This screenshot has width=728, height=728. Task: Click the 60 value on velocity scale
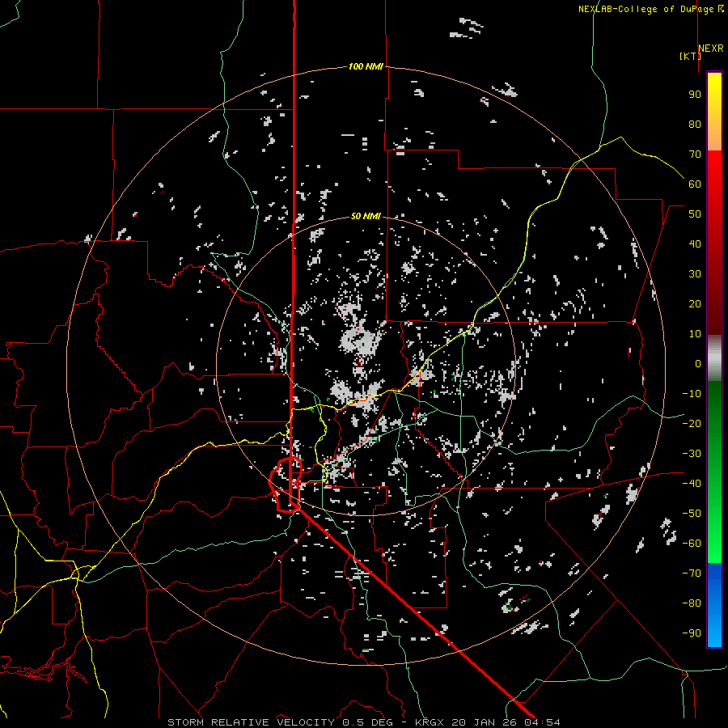tap(695, 184)
